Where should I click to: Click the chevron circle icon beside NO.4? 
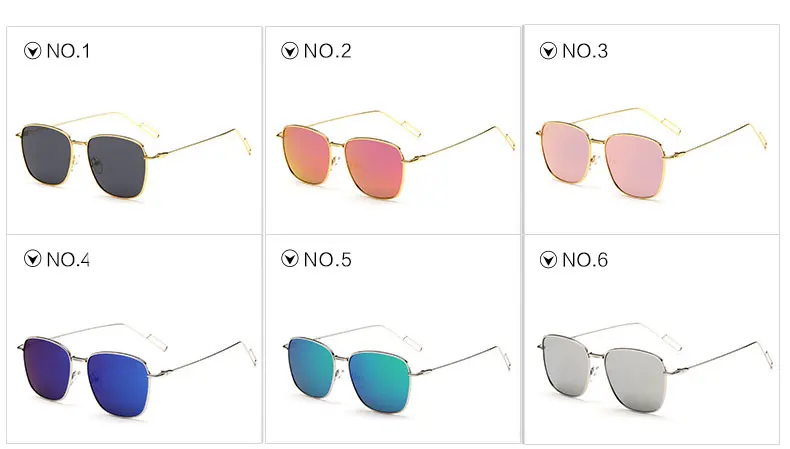(x=32, y=259)
